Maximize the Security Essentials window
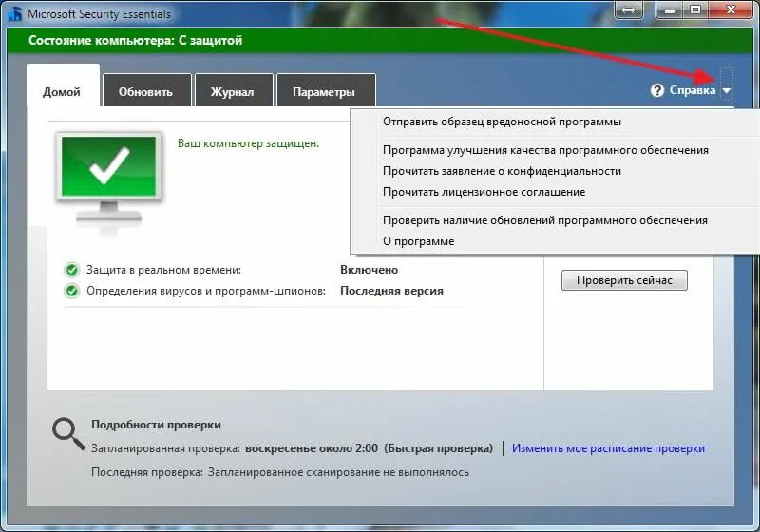Image resolution: width=760 pixels, height=532 pixels. tap(695, 10)
